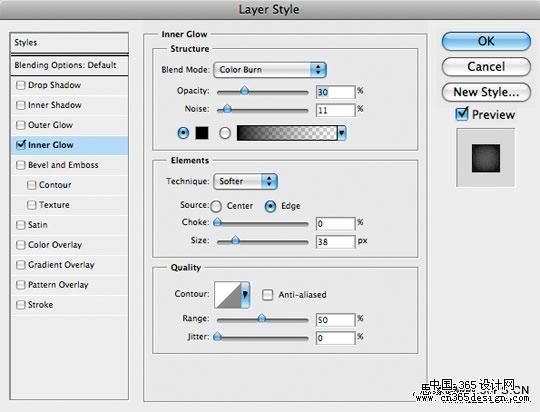Select the Edge source radio button
This screenshot has width=540, height=412.
coord(270,206)
